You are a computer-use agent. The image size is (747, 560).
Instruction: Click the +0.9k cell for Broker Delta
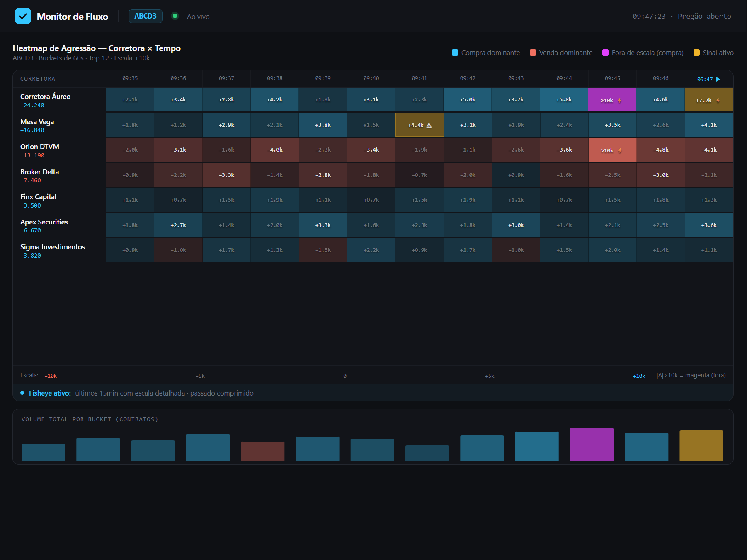[x=516, y=175]
